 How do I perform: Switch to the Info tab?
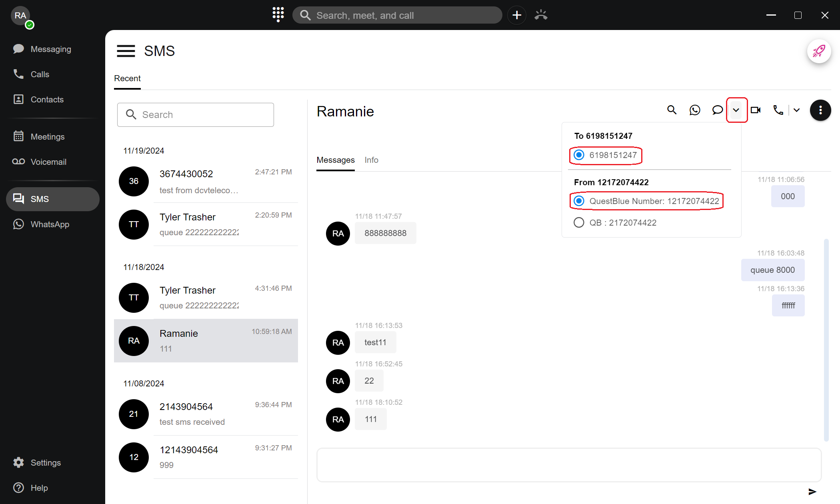click(x=371, y=160)
